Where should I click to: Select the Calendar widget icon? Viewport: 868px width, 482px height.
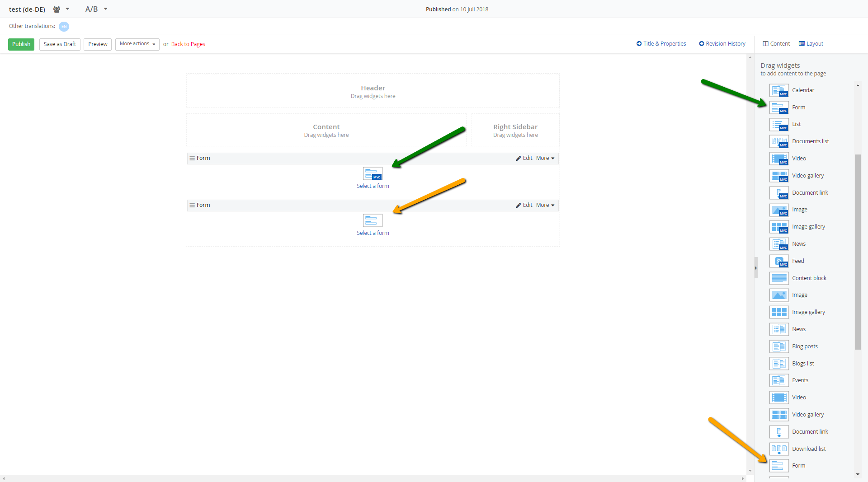(x=779, y=90)
